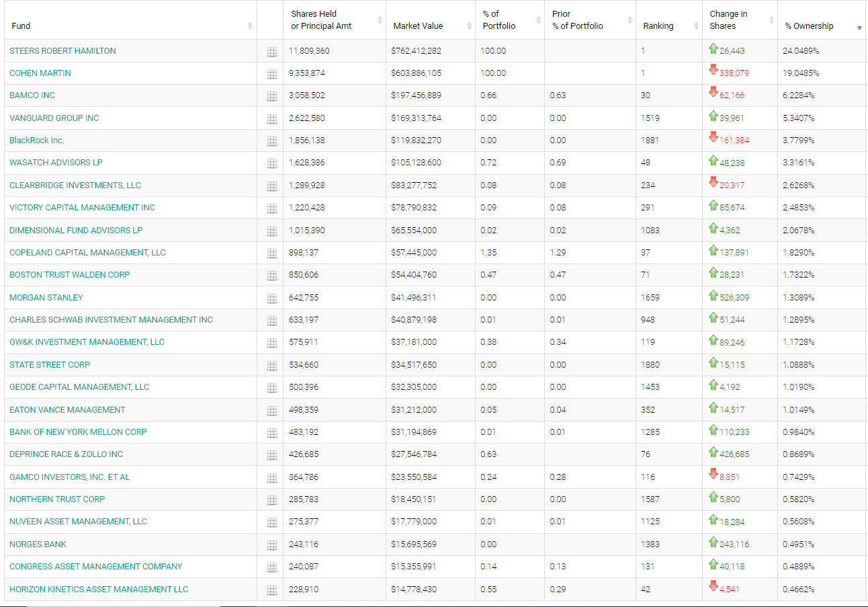Sort by Change in Shares column
The width and height of the screenshot is (868, 607).
(740, 20)
